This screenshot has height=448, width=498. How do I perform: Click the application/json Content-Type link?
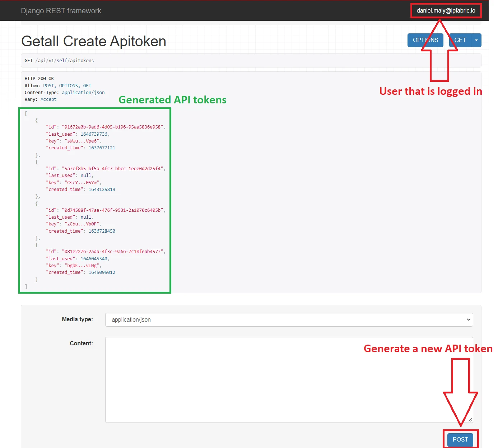point(83,92)
